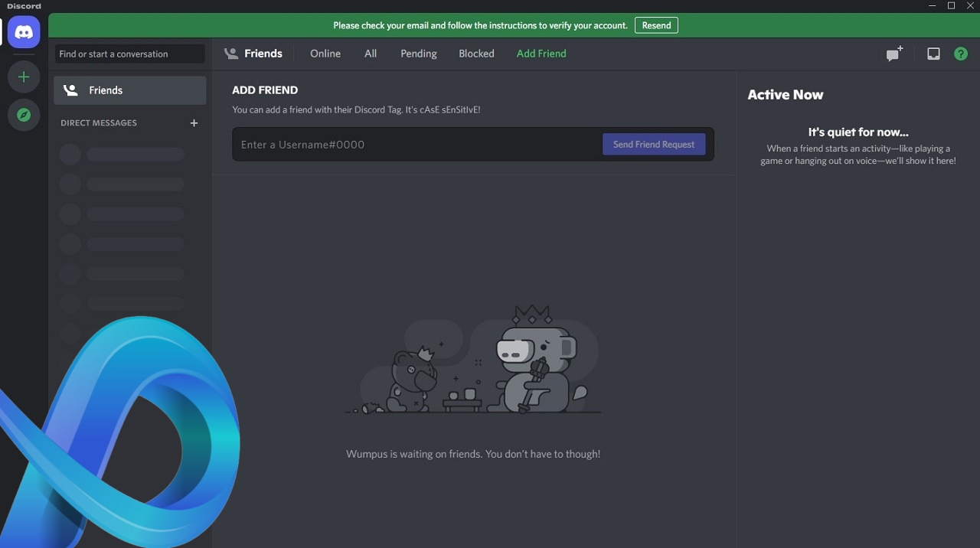This screenshot has width=980, height=548.
Task: Close the Discord window
Action: pos(971,5)
